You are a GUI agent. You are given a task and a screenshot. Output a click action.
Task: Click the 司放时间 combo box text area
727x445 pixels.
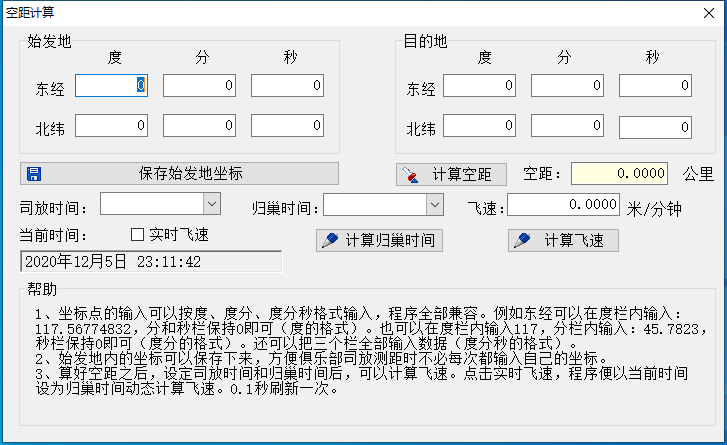[152, 204]
